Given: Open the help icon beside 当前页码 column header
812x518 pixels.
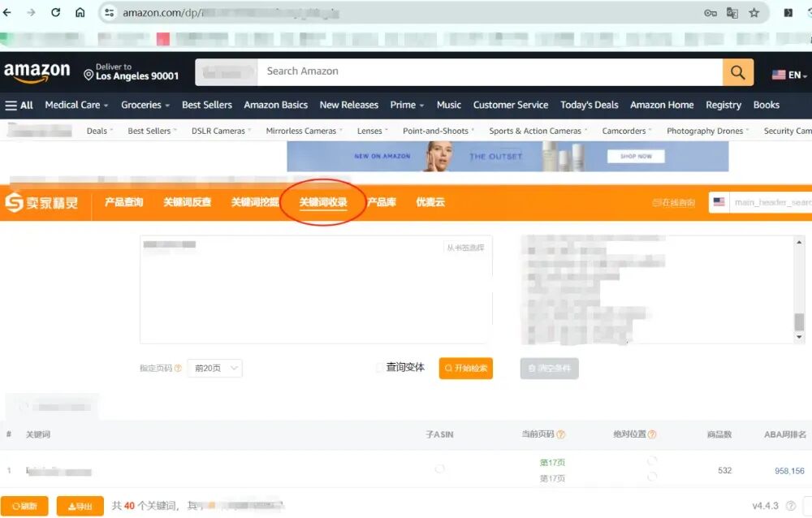Looking at the screenshot, I should click(562, 434).
